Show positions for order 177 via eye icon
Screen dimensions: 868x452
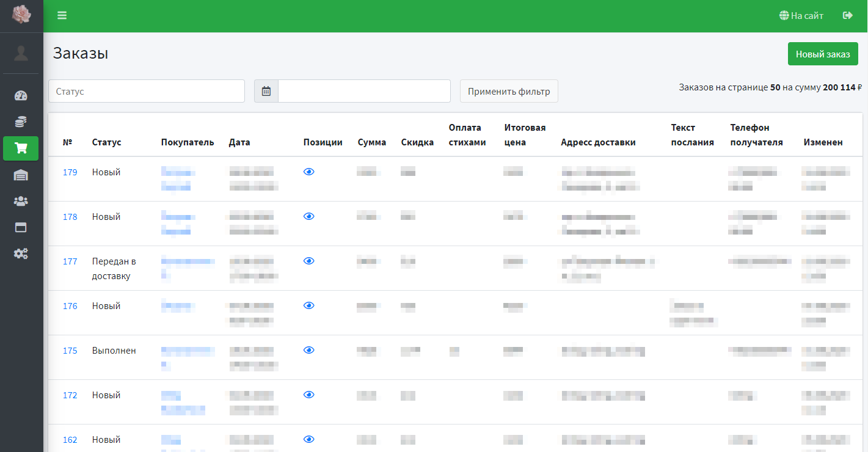pyautogui.click(x=309, y=261)
